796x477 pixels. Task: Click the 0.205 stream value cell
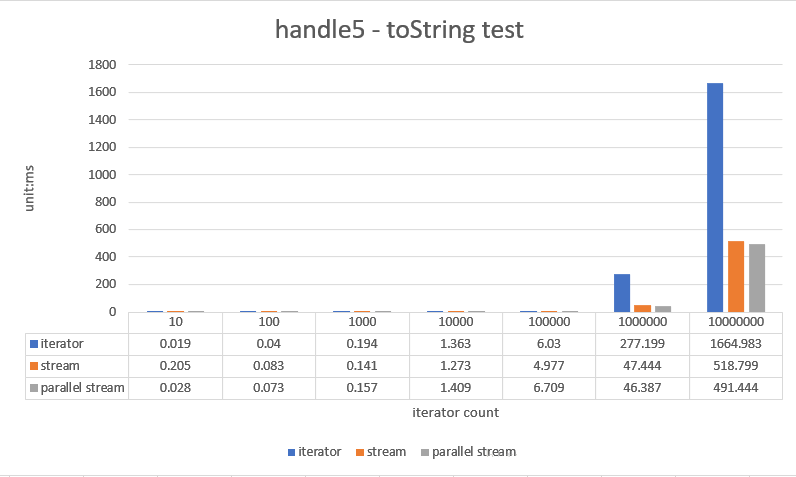(x=175, y=366)
